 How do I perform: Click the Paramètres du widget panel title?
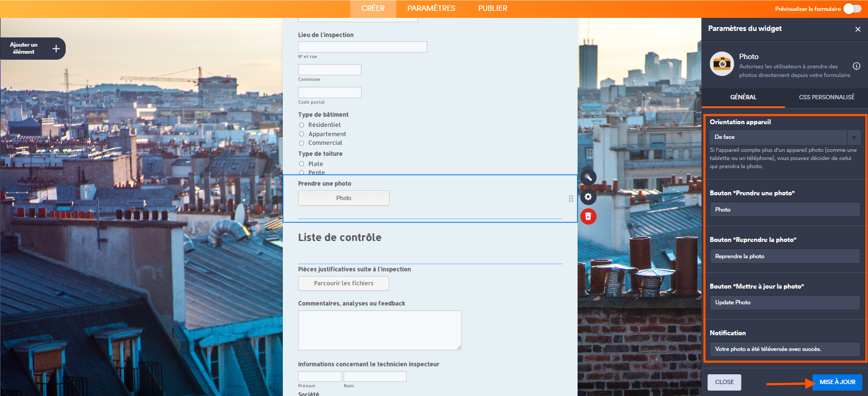745,29
